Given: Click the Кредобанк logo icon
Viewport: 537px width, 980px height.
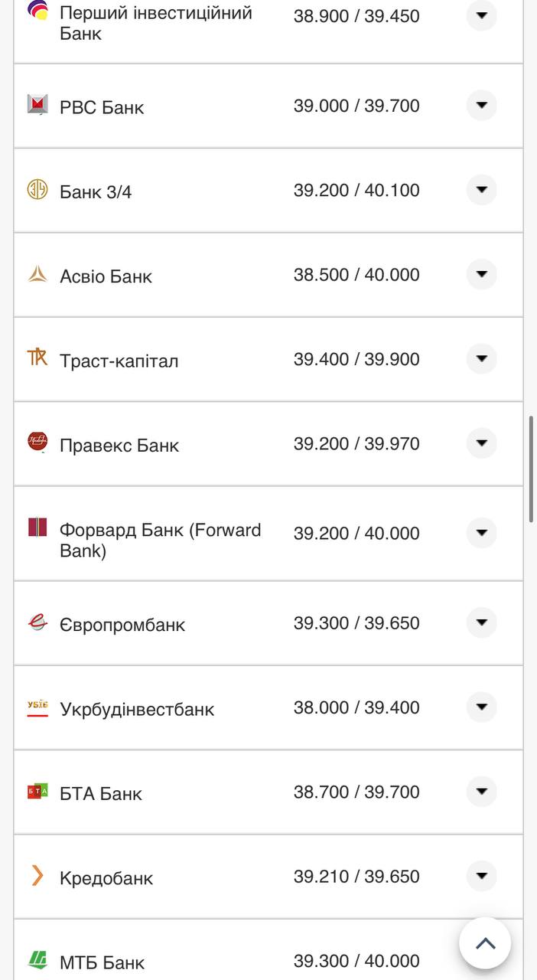Looking at the screenshot, I should click(37, 876).
